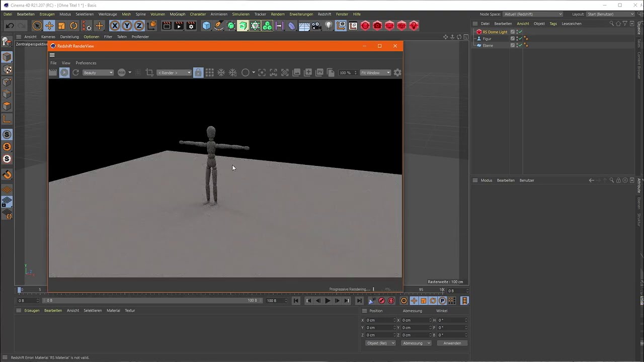Image resolution: width=644 pixels, height=362 pixels.
Task: Click the search magnifier in the Object Manager
Action: [612, 24]
